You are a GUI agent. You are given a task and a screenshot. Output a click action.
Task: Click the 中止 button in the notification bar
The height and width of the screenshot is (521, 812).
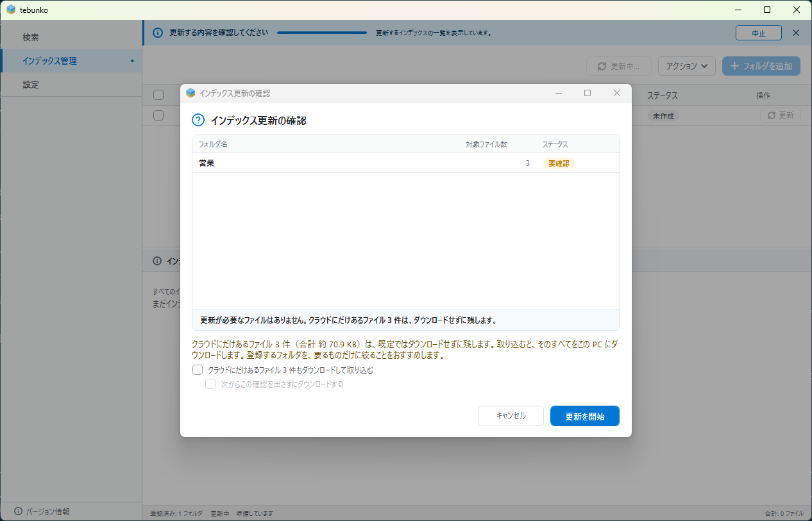pyautogui.click(x=759, y=33)
